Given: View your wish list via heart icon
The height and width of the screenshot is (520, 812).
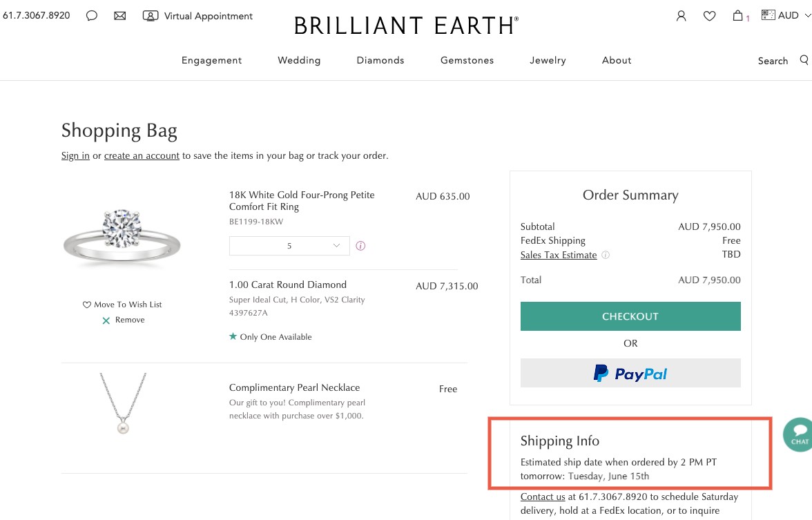Looking at the screenshot, I should tap(710, 15).
